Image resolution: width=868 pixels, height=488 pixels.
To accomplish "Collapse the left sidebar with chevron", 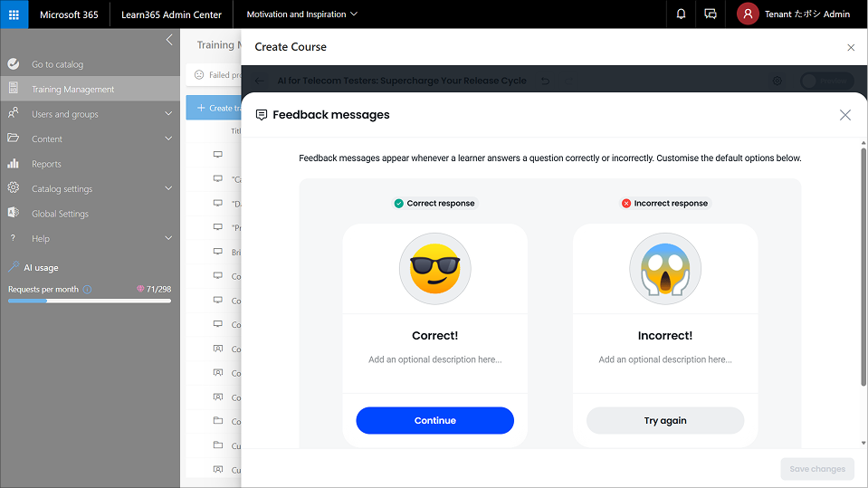I will pos(168,40).
